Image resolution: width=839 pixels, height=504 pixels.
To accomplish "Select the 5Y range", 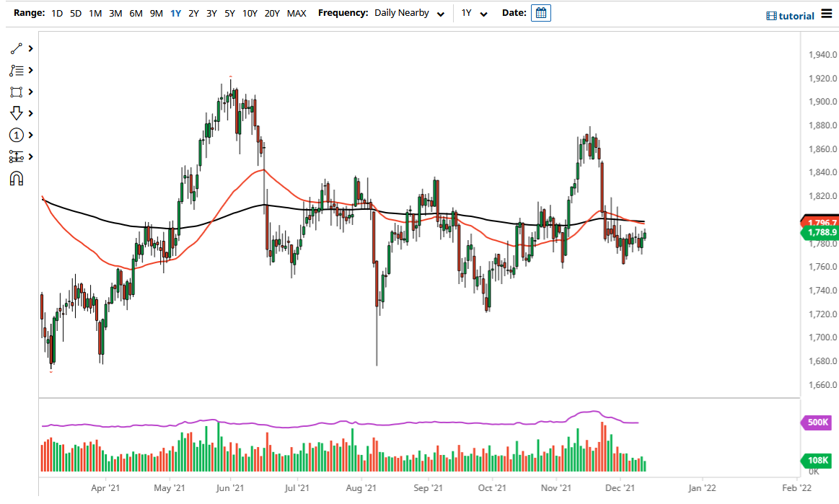I will (230, 14).
